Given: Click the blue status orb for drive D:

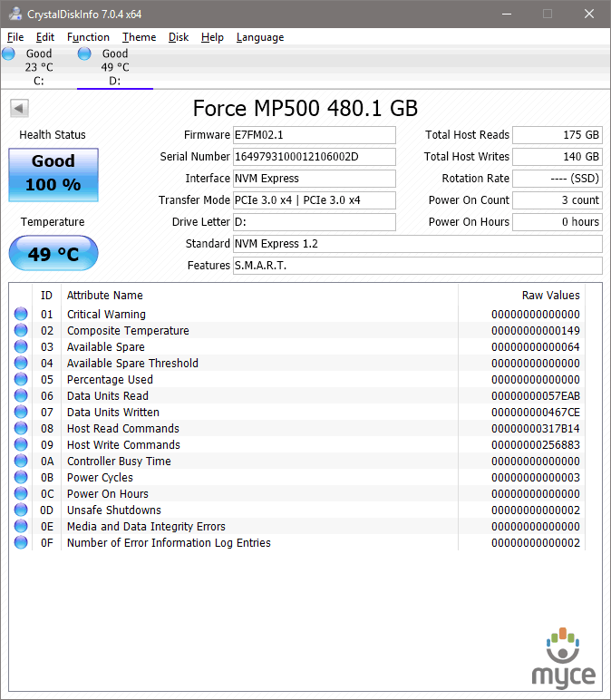Looking at the screenshot, I should (84, 54).
